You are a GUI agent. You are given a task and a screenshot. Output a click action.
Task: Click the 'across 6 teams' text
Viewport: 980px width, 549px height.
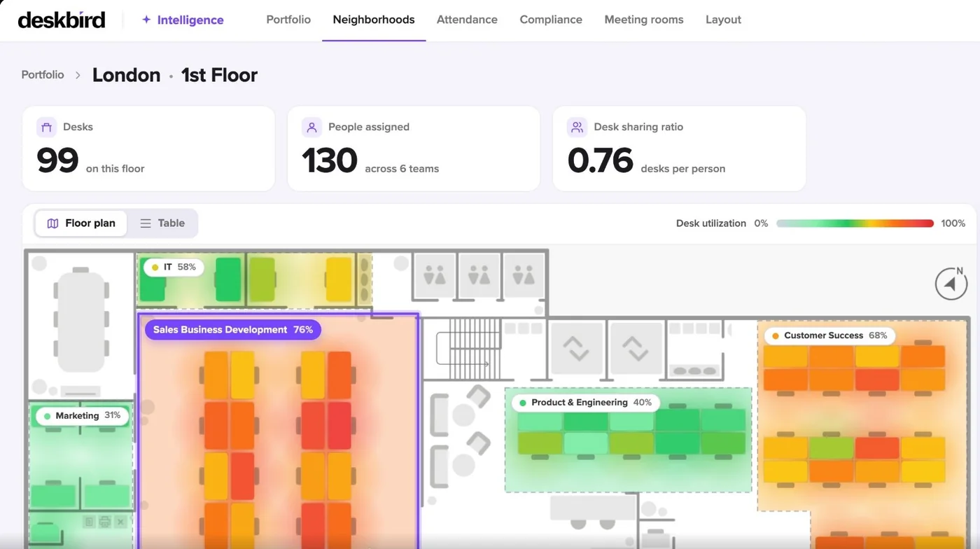click(x=402, y=169)
